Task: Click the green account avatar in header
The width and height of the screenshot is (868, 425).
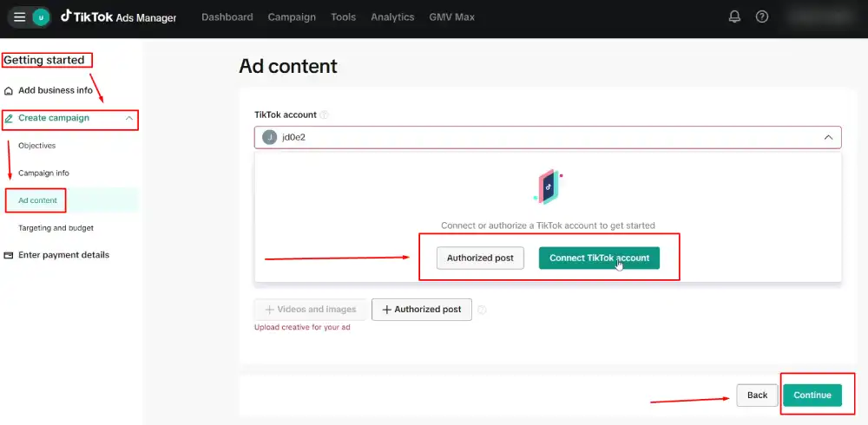Action: click(x=41, y=17)
